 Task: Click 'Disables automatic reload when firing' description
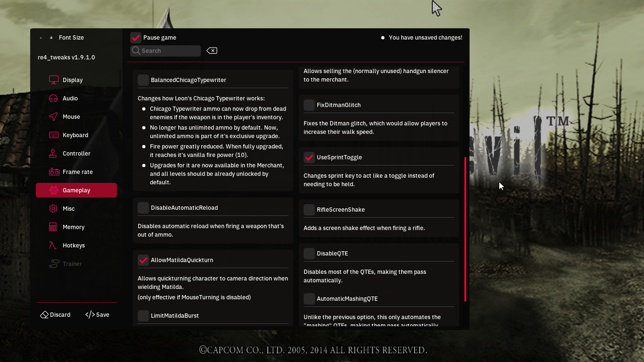(211, 230)
